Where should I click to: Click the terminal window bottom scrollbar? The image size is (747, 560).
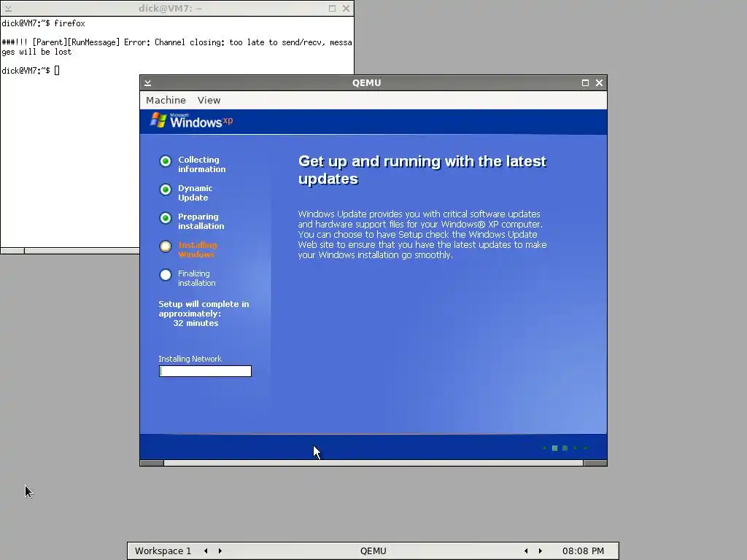coord(70,251)
